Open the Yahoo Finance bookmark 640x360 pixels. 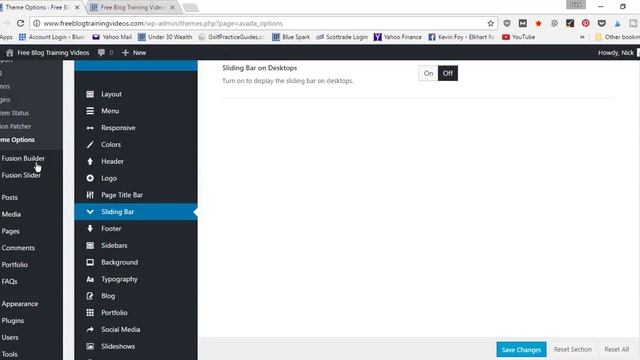(398, 37)
